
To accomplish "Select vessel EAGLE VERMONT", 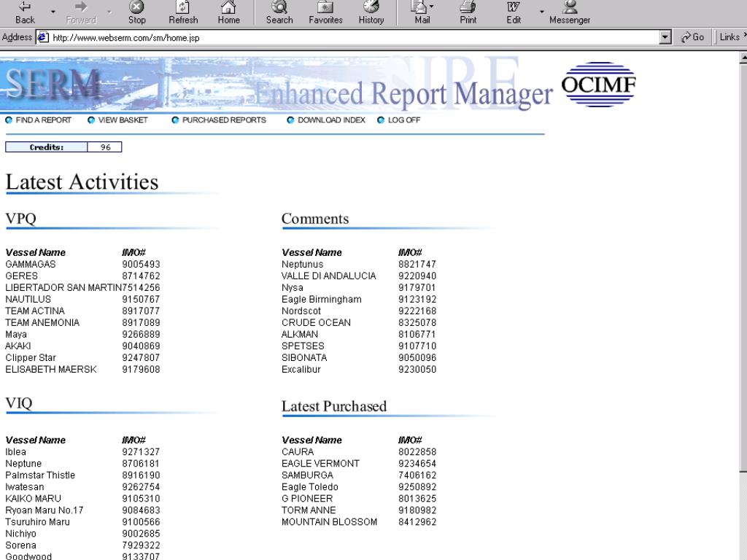I will (x=321, y=464).
